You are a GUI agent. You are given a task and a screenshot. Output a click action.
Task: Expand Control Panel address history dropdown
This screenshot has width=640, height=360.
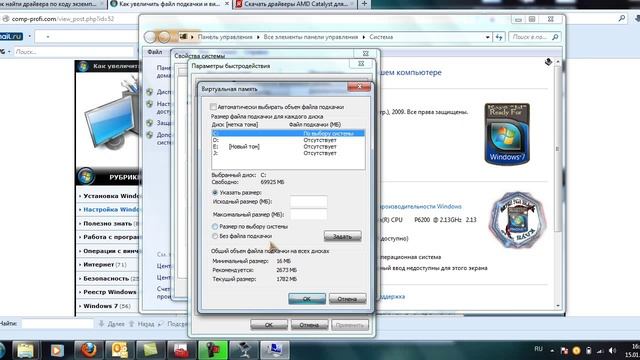(x=487, y=37)
